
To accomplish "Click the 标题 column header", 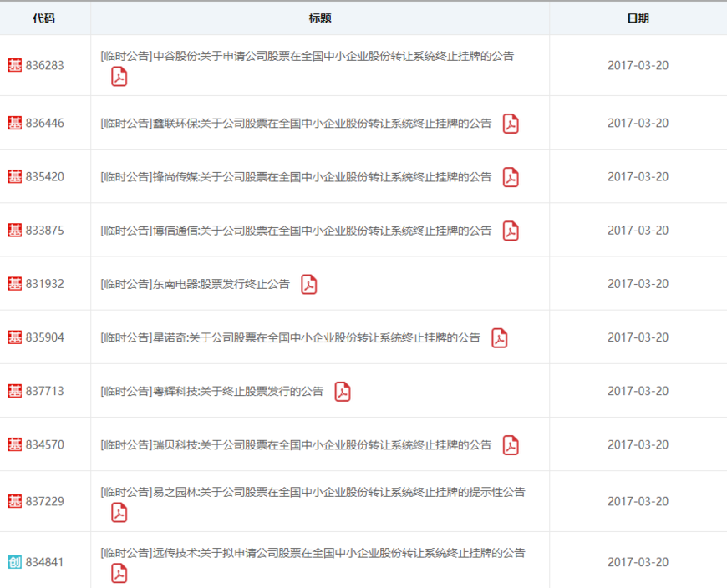I will [x=320, y=18].
